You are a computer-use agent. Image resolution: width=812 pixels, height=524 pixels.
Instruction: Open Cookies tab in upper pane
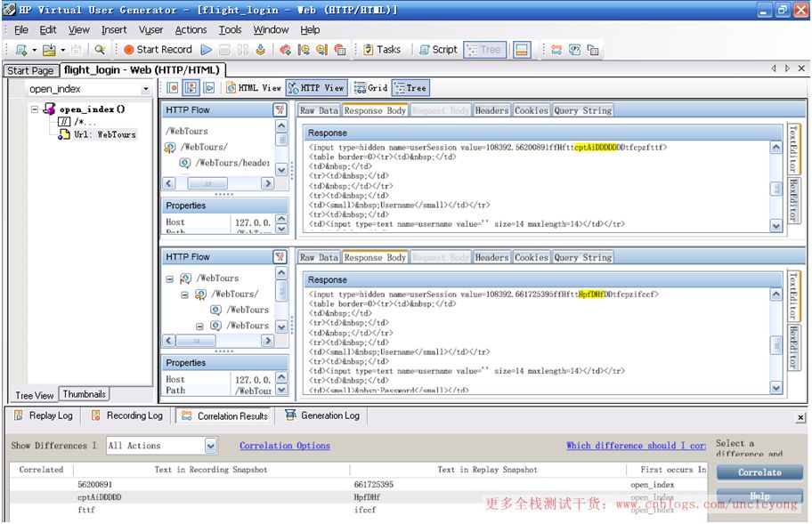[531, 110]
